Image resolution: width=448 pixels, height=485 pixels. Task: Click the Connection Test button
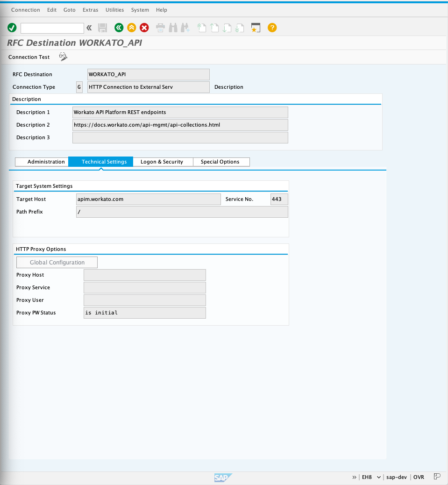[x=29, y=57]
